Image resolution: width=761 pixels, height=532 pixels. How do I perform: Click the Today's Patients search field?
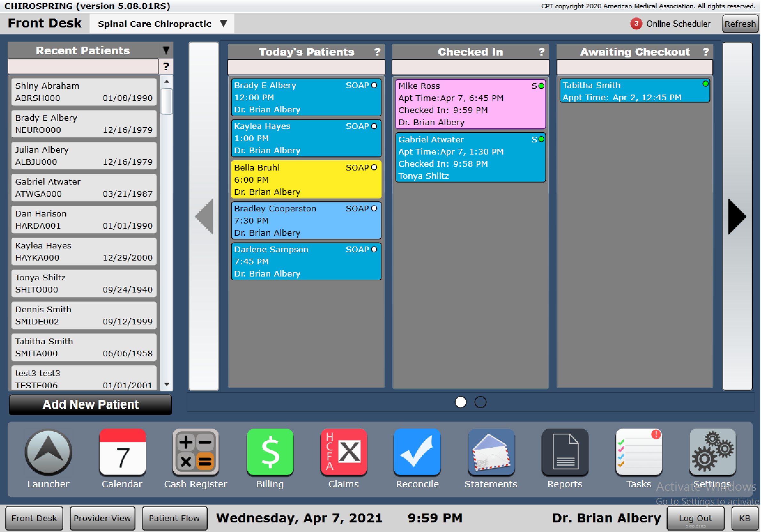[306, 68]
